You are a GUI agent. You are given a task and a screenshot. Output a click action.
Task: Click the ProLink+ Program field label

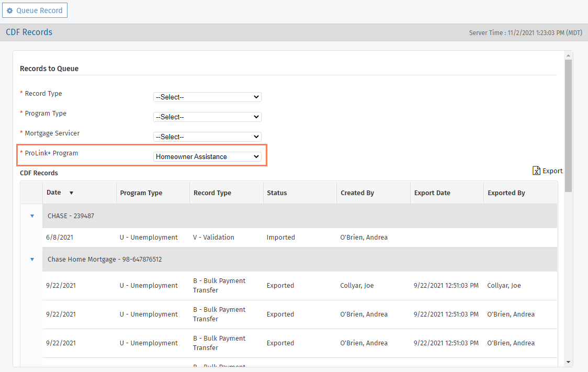point(51,153)
